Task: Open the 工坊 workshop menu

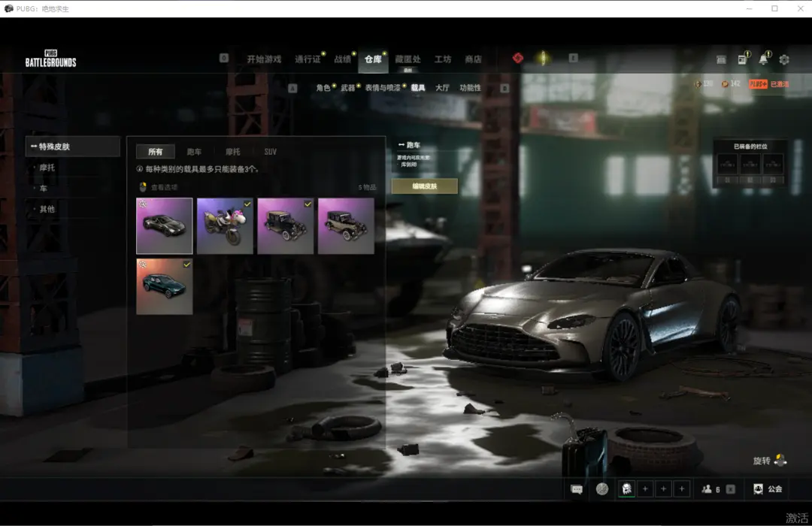Action: coord(442,59)
